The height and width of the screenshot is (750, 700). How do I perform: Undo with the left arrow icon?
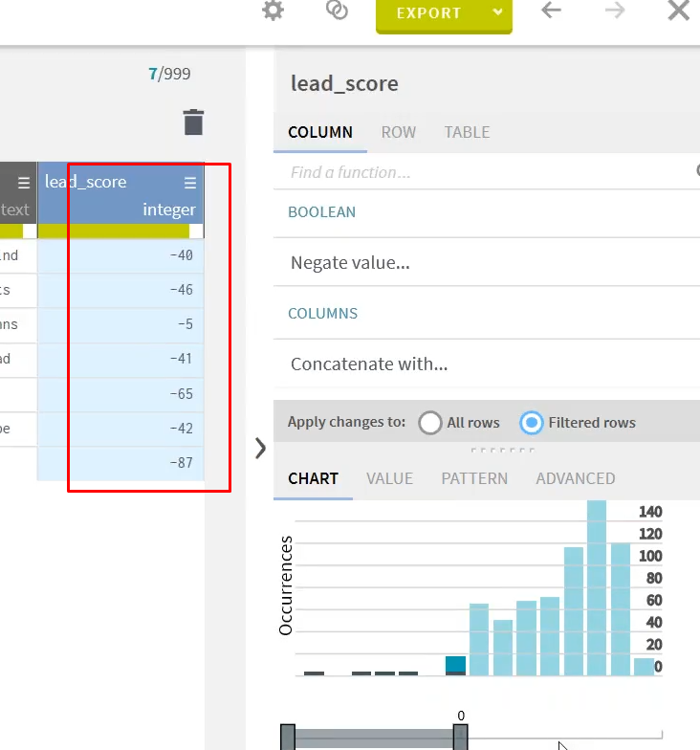(x=551, y=10)
